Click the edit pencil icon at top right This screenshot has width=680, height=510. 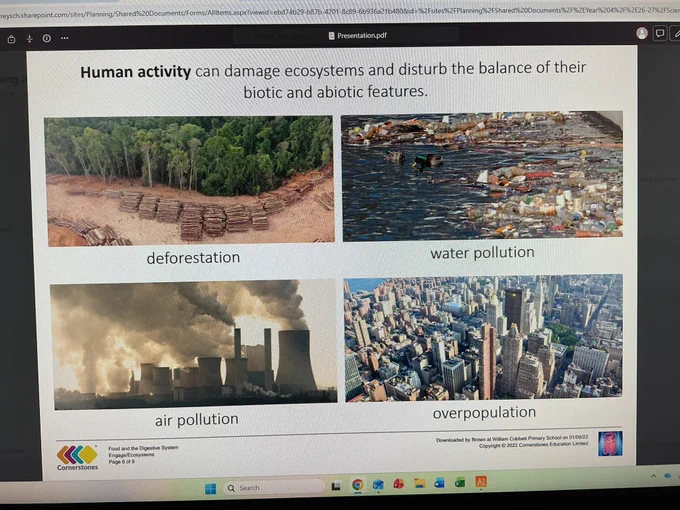click(x=676, y=33)
